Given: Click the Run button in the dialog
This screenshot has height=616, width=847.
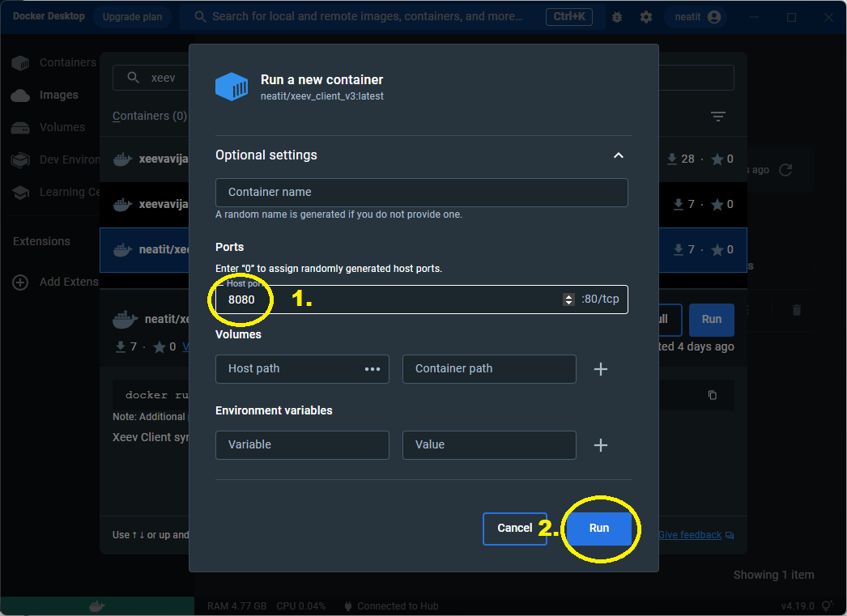Looking at the screenshot, I should click(x=598, y=528).
